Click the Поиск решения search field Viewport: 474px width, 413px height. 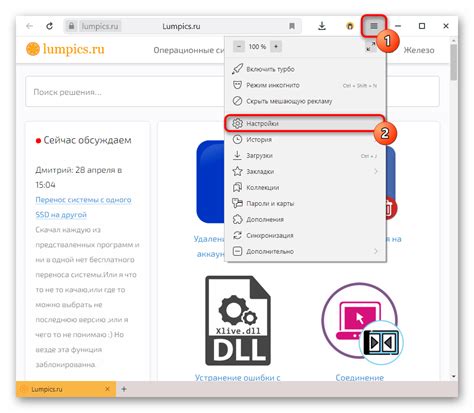125,92
